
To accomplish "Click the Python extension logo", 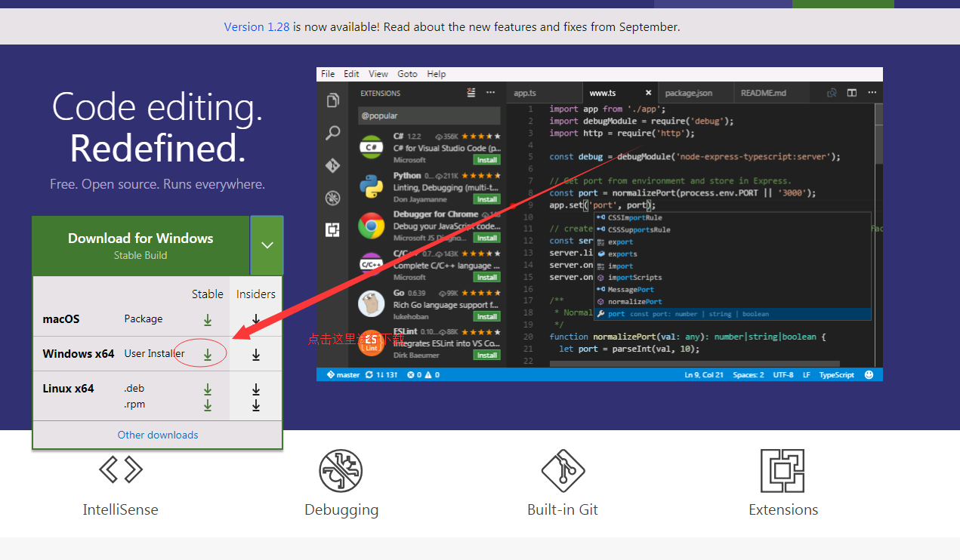I will (x=371, y=186).
